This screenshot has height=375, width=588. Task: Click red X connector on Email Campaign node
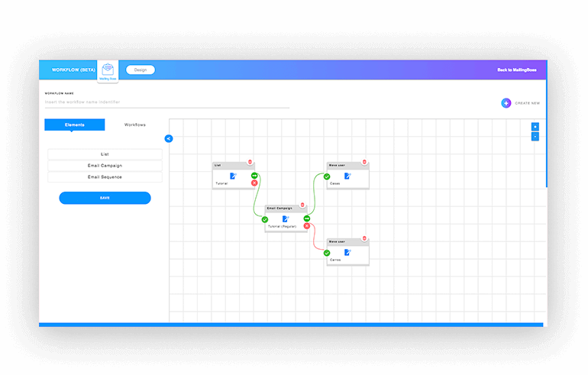[x=307, y=226]
